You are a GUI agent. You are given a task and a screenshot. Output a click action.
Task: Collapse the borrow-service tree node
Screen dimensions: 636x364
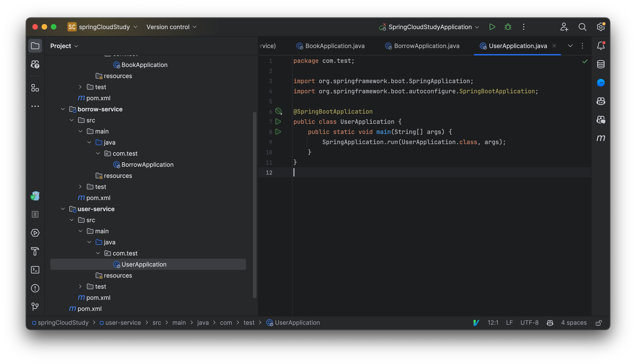point(63,109)
